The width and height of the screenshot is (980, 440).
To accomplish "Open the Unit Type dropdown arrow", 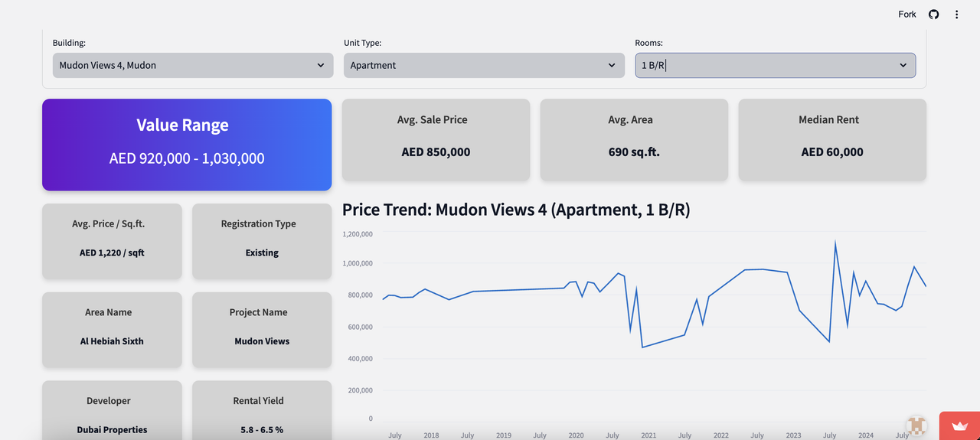I will tap(612, 65).
